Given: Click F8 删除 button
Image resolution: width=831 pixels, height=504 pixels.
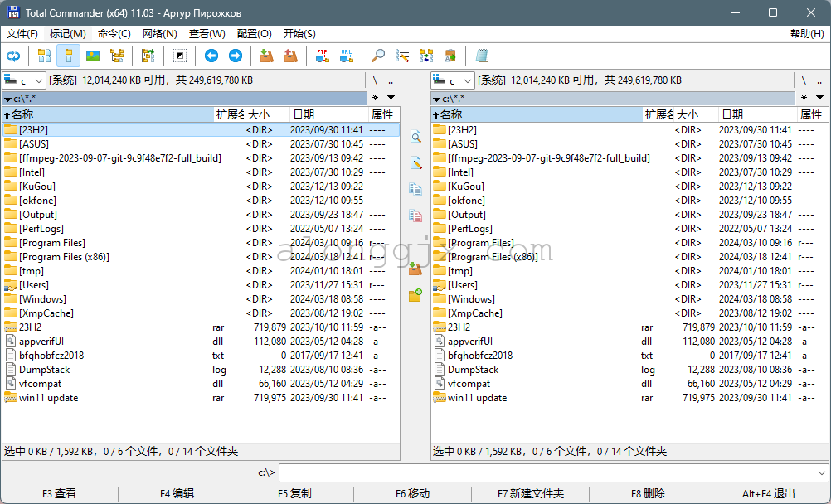Looking at the screenshot, I should tap(649, 494).
